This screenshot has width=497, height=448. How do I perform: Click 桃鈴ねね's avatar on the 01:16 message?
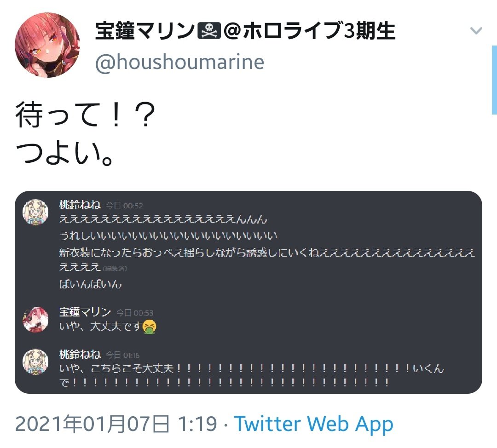pyautogui.click(x=35, y=362)
